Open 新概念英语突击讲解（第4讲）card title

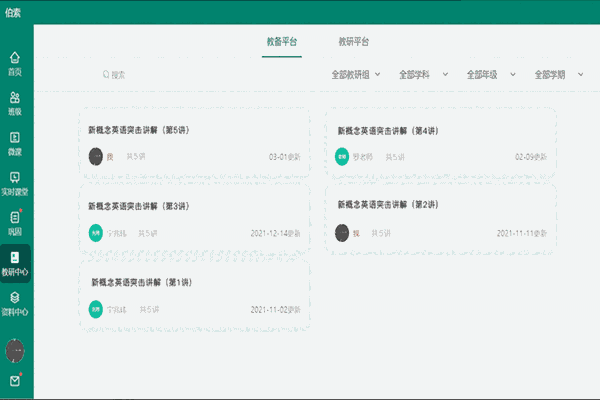(x=388, y=131)
